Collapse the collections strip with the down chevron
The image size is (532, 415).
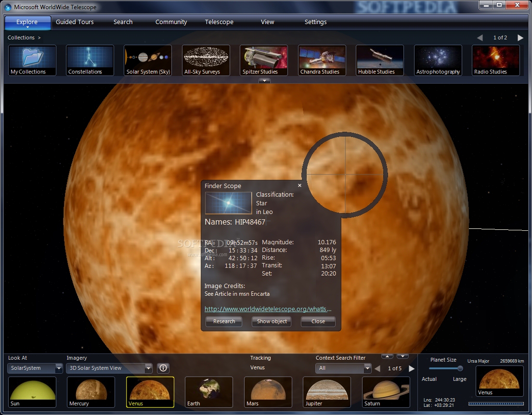[264, 81]
